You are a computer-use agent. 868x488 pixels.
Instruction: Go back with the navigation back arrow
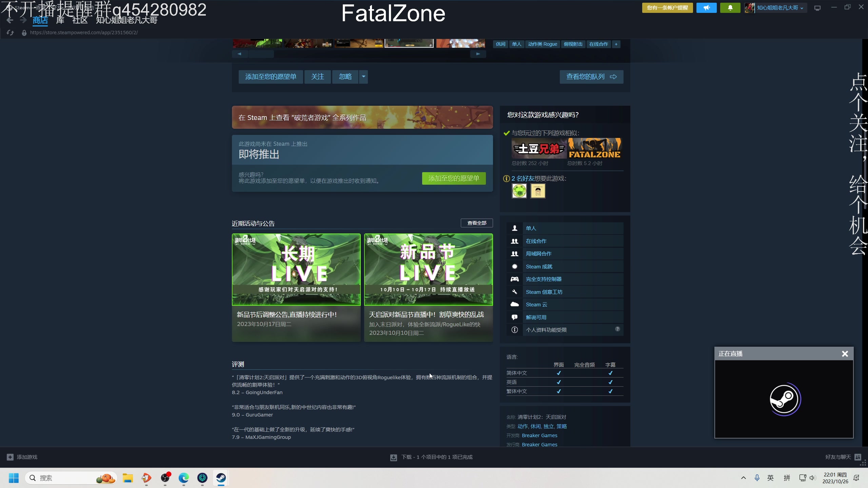tap(10, 20)
